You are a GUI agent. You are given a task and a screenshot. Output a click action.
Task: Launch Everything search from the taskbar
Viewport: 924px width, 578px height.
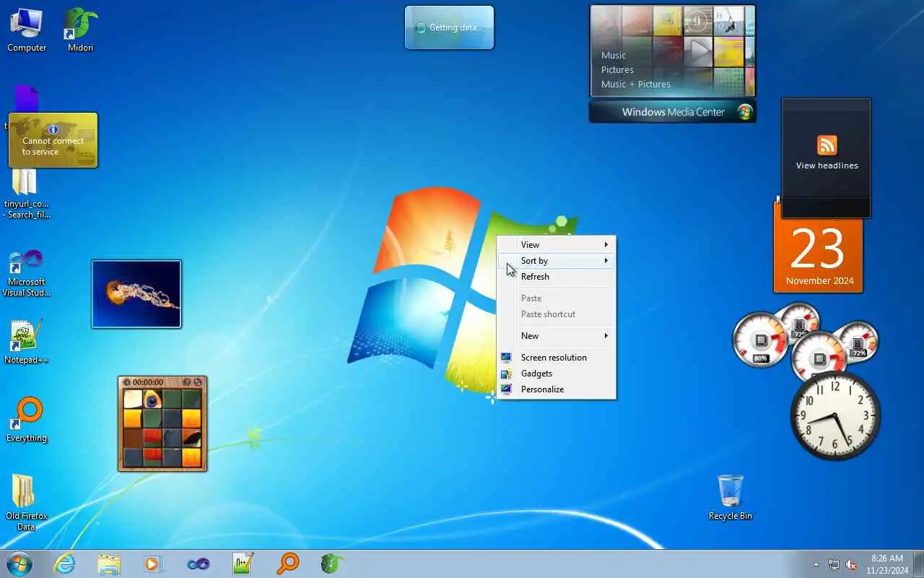click(x=288, y=564)
